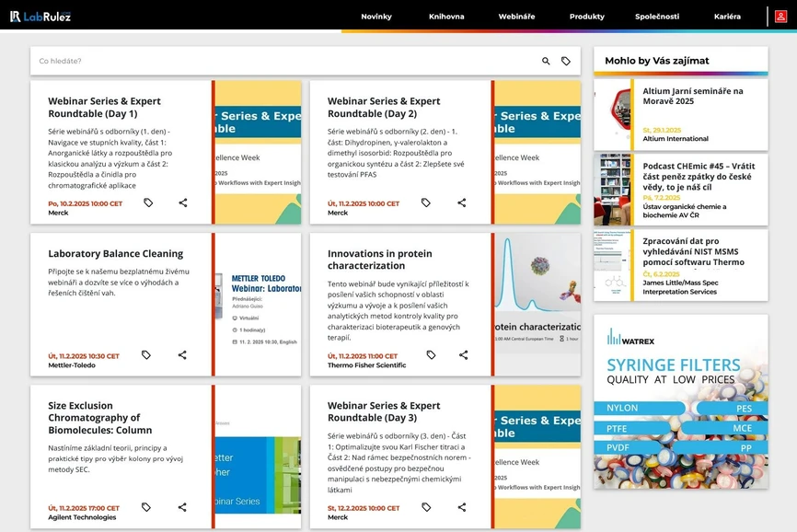797x532 pixels.
Task: Click Podcast CHEmic library thumbnail
Action: click(612, 190)
